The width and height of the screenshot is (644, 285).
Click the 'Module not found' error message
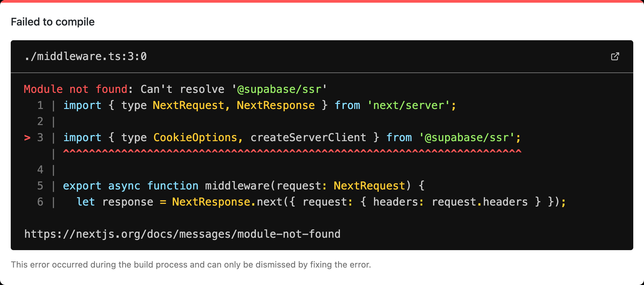click(x=175, y=89)
